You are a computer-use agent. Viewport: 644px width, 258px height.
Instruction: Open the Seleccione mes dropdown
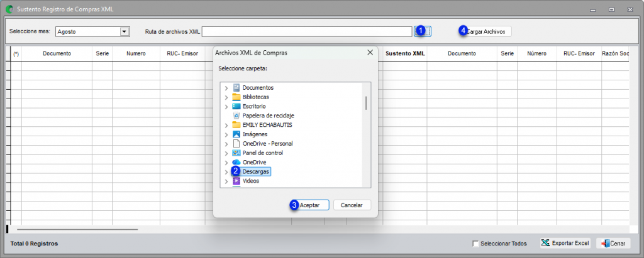tap(124, 31)
